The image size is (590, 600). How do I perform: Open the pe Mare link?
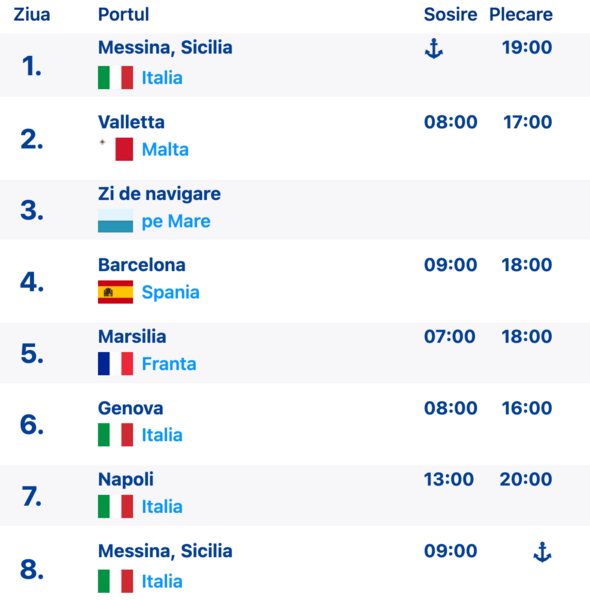pyautogui.click(x=176, y=221)
